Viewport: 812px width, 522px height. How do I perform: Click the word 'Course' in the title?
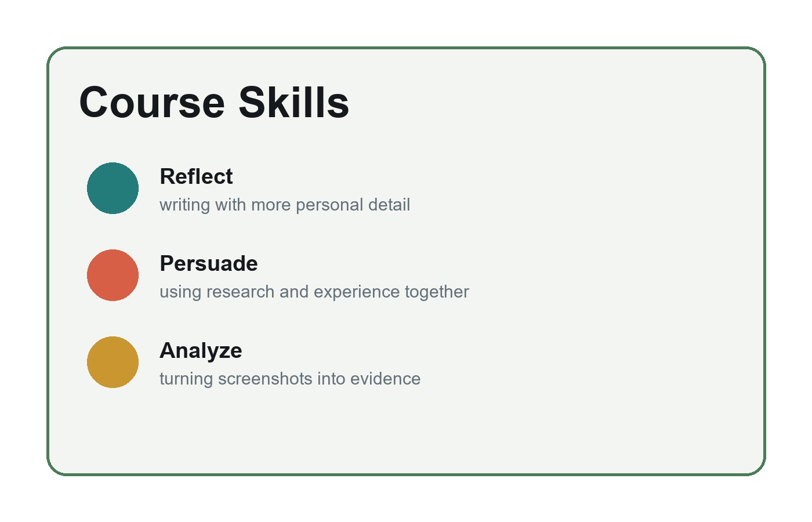click(x=152, y=103)
